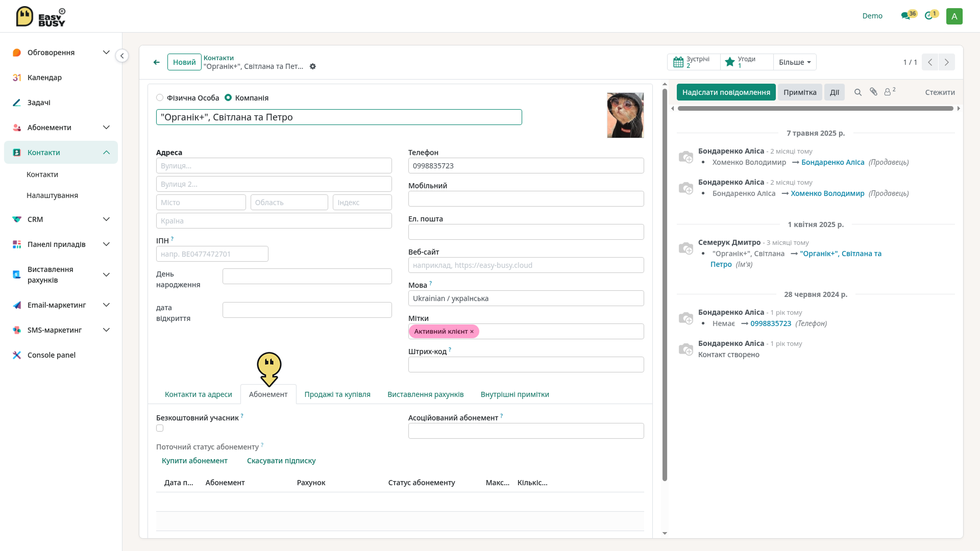Remove the Активний клієнт tag via ×
The height and width of the screenshot is (551, 980).
click(472, 332)
